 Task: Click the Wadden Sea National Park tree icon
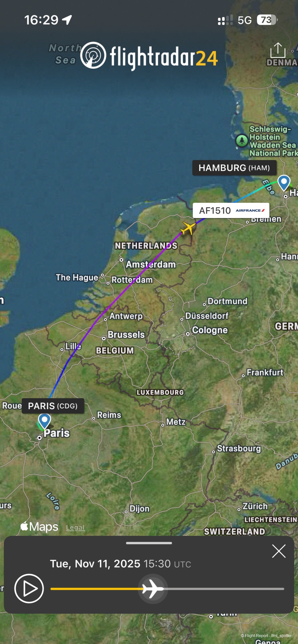tap(242, 141)
